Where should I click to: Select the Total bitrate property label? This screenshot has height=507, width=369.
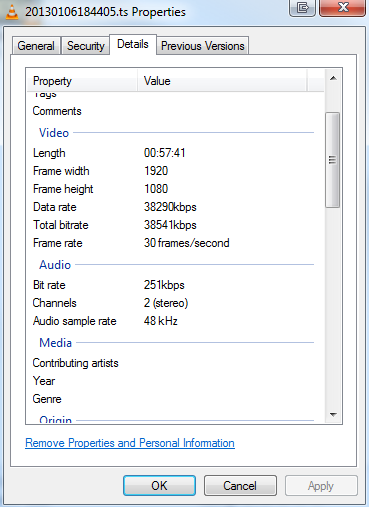(61, 225)
